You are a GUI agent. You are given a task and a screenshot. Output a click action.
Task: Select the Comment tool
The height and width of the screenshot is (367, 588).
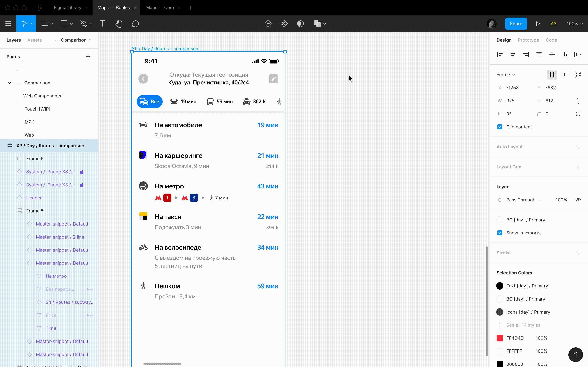[135, 23]
